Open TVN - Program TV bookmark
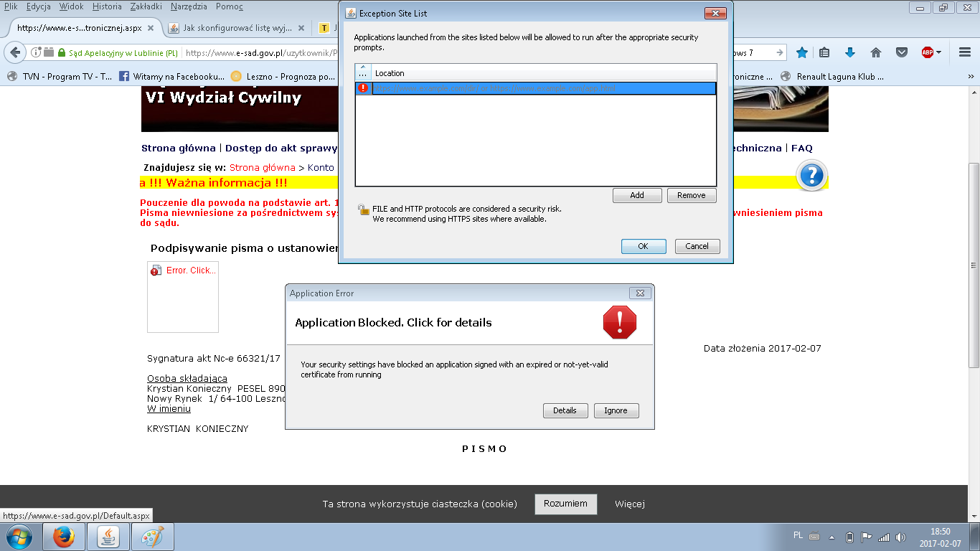 click(x=59, y=76)
